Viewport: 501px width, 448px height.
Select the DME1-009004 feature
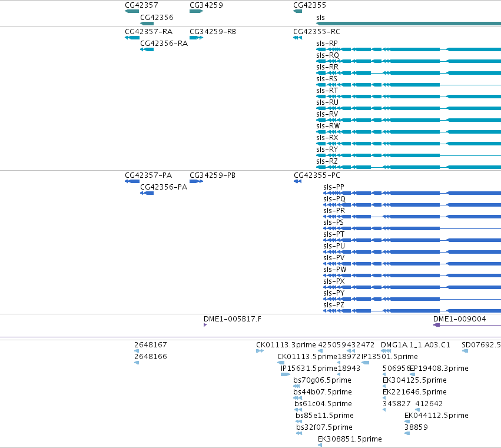[x=467, y=325]
